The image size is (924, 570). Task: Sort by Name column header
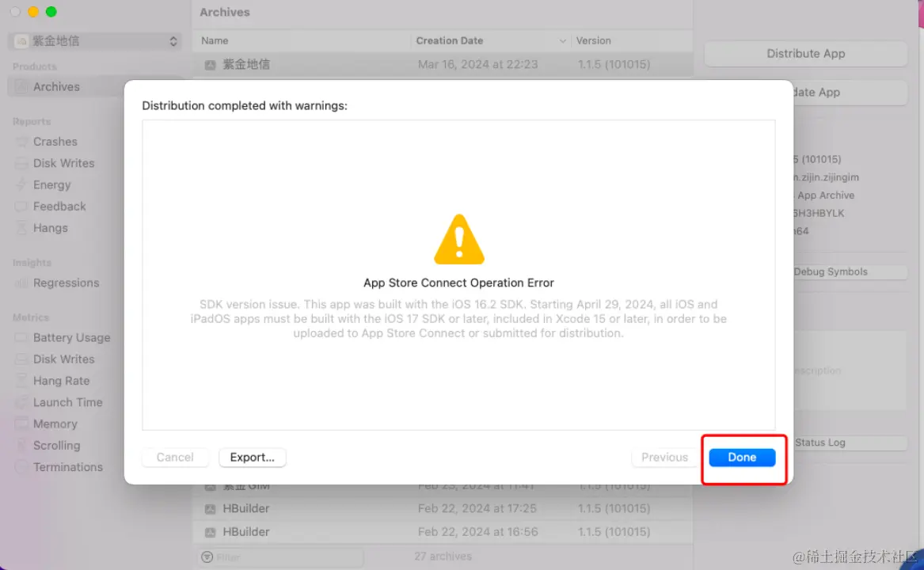point(302,40)
